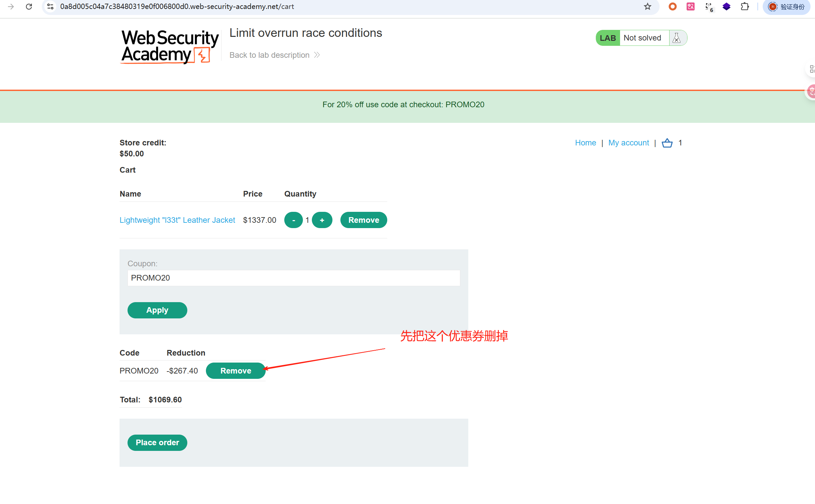This screenshot has width=815, height=504.
Task: Remove the leather jacket from the cart
Action: click(x=363, y=220)
